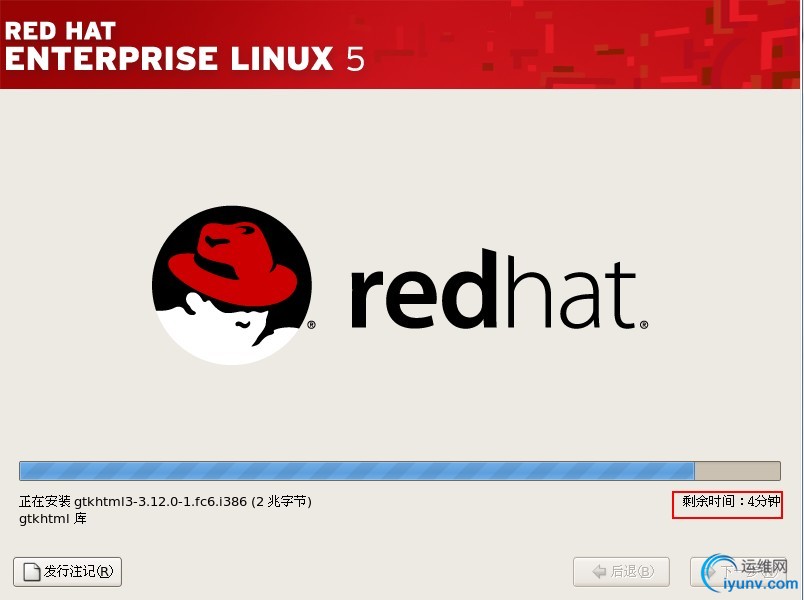This screenshot has height=600, width=804.
Task: Click the 下一步 next button
Action: 738,571
